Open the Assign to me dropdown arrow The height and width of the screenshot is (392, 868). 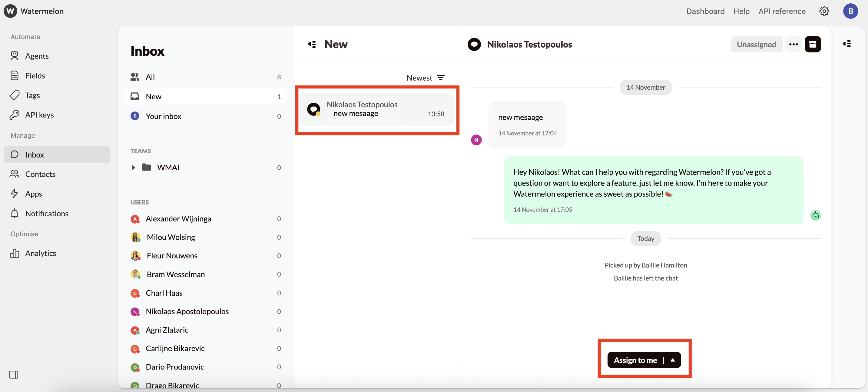(x=673, y=360)
